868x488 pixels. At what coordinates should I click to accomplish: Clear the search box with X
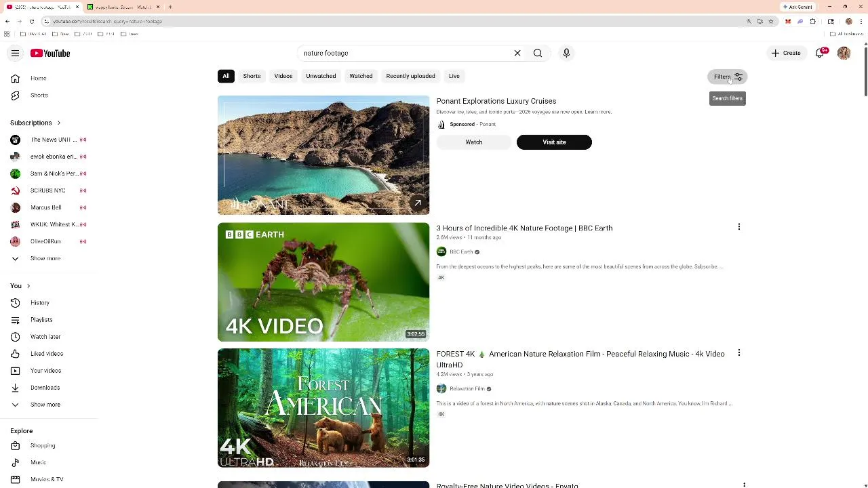tap(517, 53)
